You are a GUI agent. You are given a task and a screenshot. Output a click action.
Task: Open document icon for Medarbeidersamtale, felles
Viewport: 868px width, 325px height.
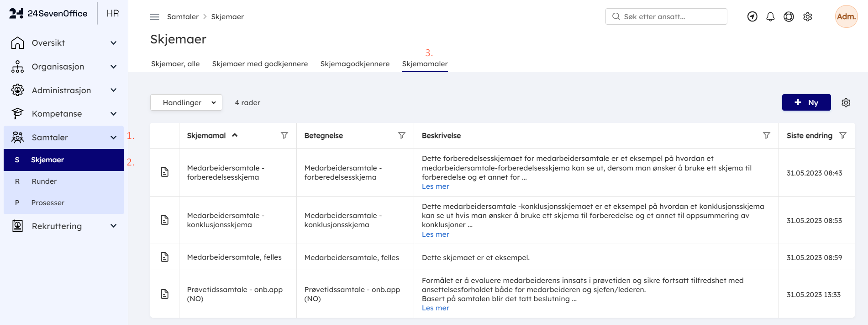pos(165,257)
